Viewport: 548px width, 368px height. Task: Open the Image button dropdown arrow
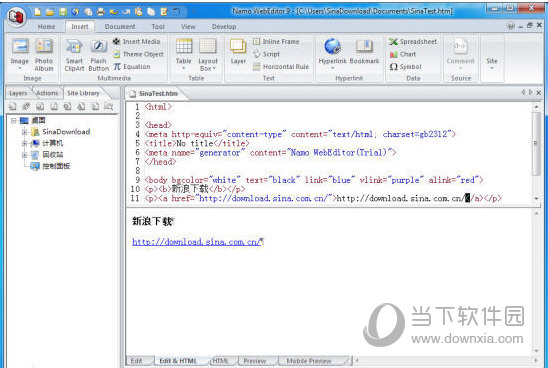point(20,68)
